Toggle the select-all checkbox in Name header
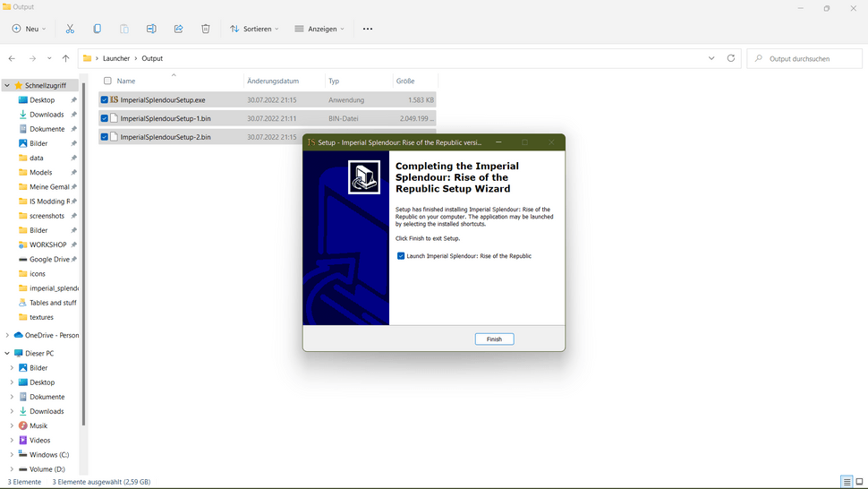The width and height of the screenshot is (868, 489). (107, 81)
